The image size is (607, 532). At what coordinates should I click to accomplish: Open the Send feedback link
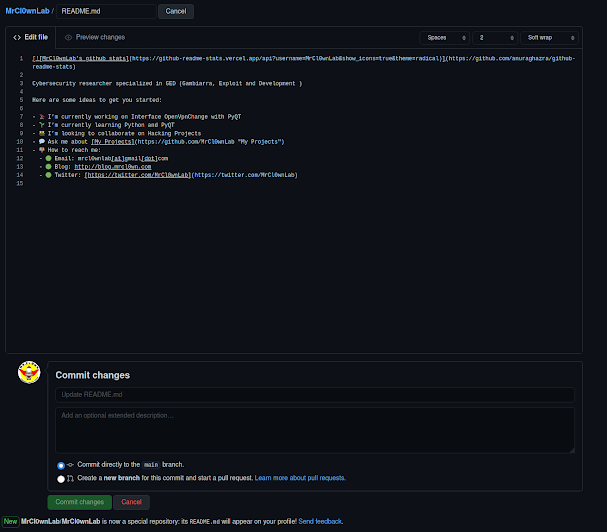320,521
